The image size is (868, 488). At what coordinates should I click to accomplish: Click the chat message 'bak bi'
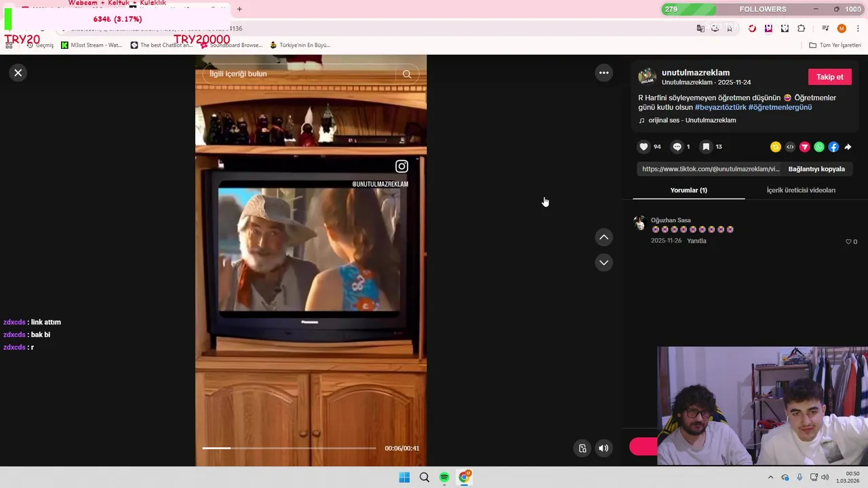tap(41, 335)
